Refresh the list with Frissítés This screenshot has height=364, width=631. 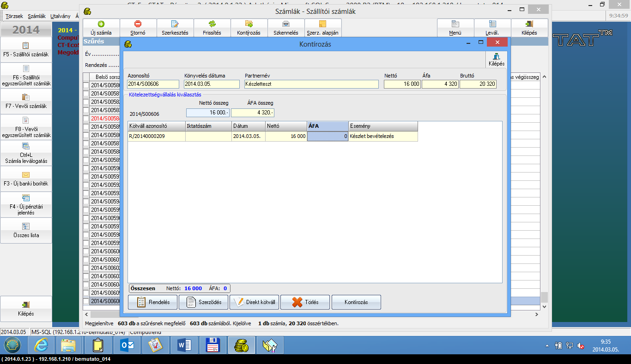212,28
